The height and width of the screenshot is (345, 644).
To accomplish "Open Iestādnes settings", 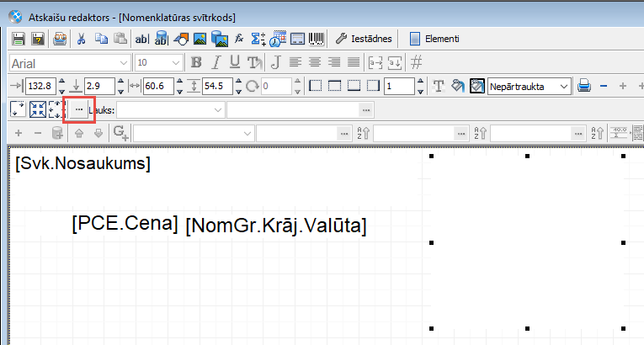I will click(x=364, y=39).
